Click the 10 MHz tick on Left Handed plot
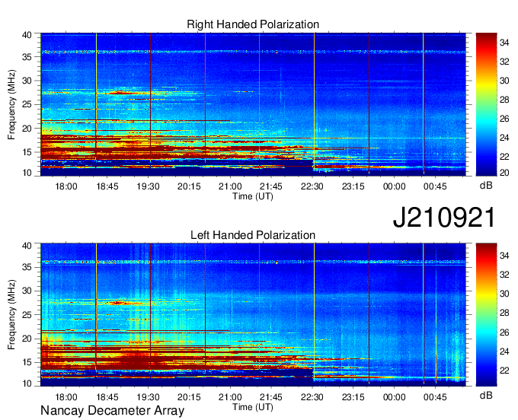Image resolution: width=518 pixels, height=420 pixels. click(x=27, y=383)
